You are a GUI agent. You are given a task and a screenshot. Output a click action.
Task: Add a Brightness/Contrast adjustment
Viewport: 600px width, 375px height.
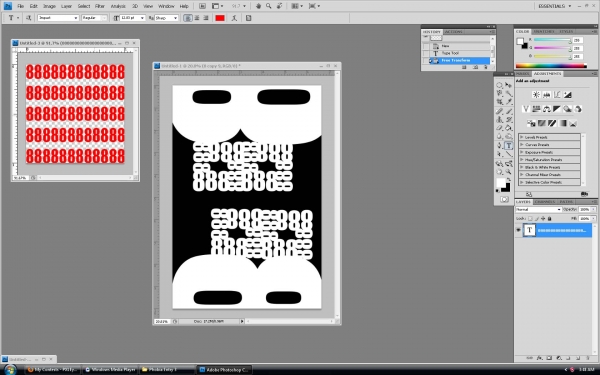(536, 95)
